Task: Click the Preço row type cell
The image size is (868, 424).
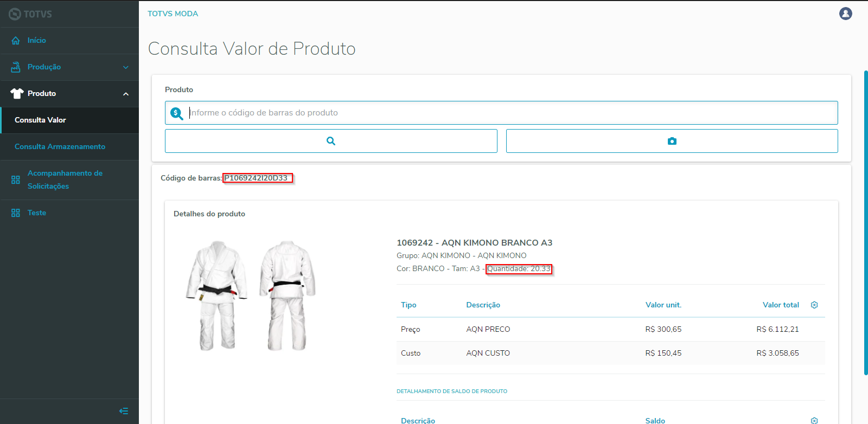Action: 410,330
